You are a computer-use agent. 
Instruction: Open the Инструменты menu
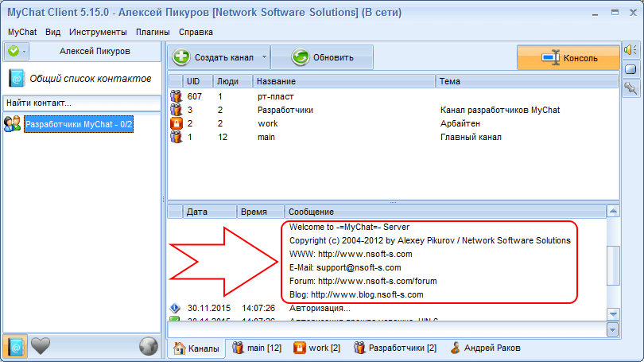click(x=97, y=32)
